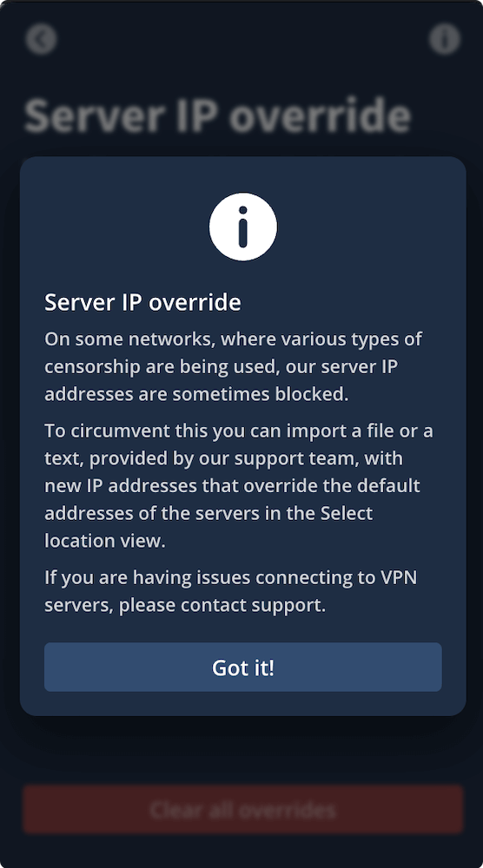Dismiss dialog with Got it! button

click(242, 667)
